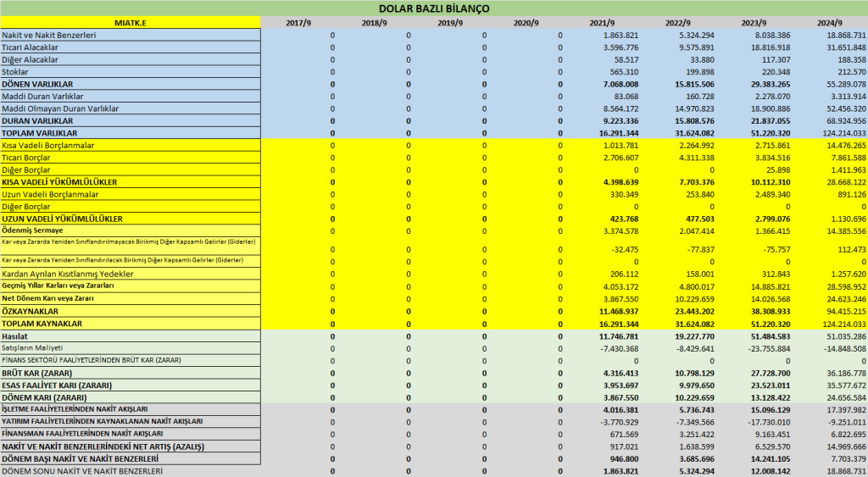Viewport: 868px width, 477px height.
Task: Click DÖNEM BAŞI NAKİT VE NAKİT BENZERLERİ label
Action: click(x=81, y=458)
